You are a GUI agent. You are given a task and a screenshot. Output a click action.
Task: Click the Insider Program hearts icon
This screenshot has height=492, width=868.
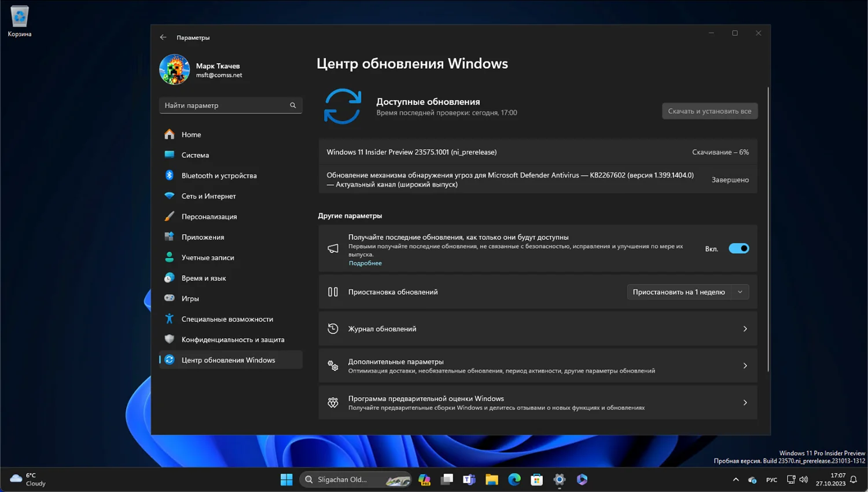tap(333, 403)
